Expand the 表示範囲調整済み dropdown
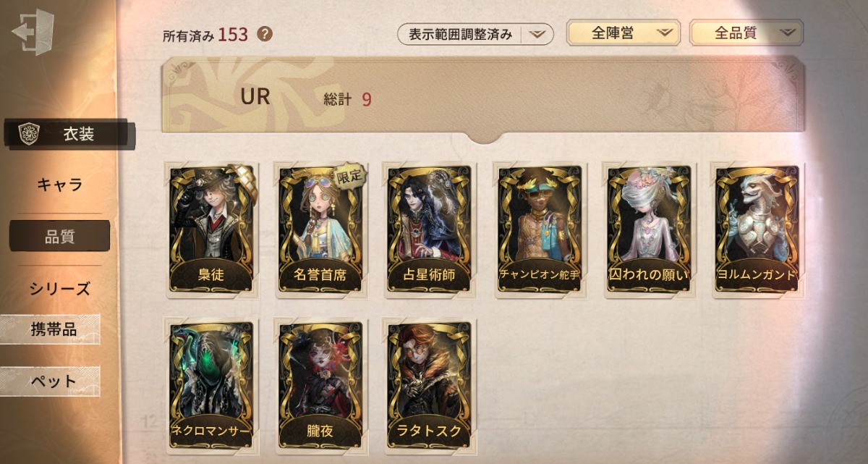 475,34
